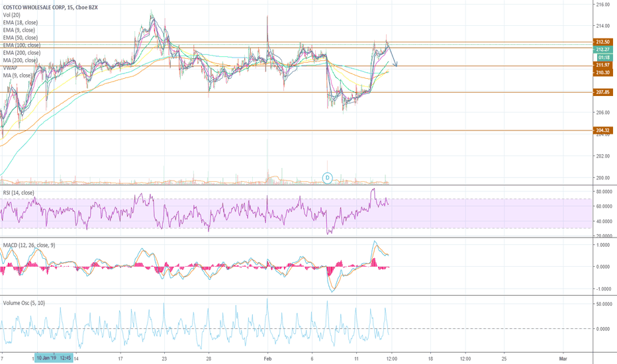Click the 01:18 countdown timer label

604,58
